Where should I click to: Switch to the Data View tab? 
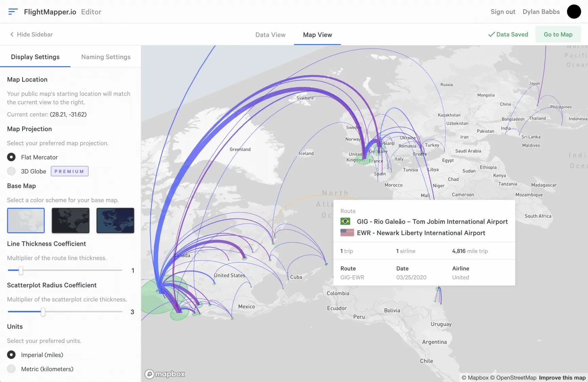(x=270, y=35)
